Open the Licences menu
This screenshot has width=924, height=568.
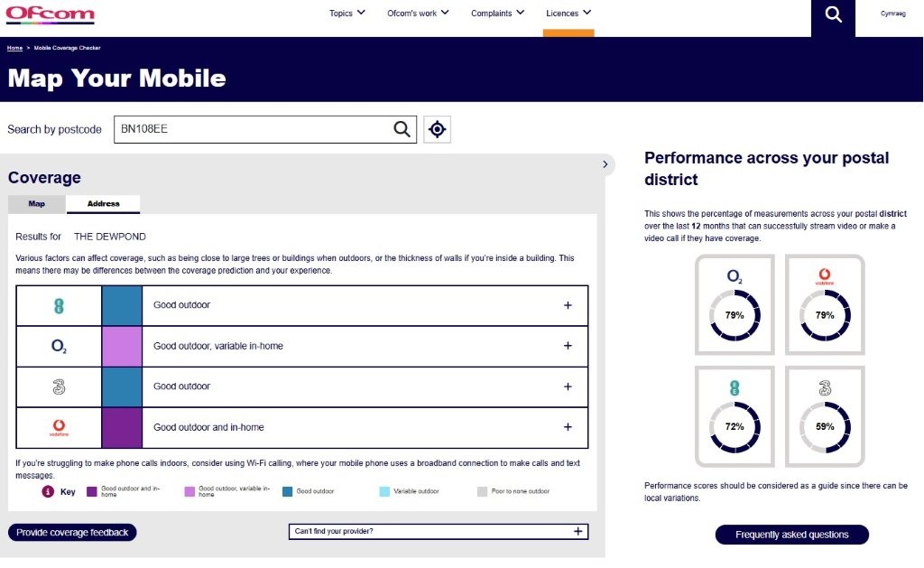point(568,14)
